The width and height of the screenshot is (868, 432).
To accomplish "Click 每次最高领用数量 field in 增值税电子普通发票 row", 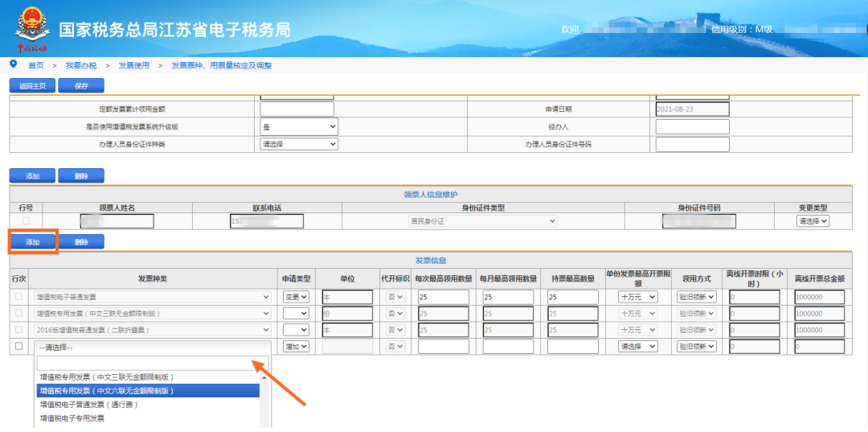I will point(444,297).
